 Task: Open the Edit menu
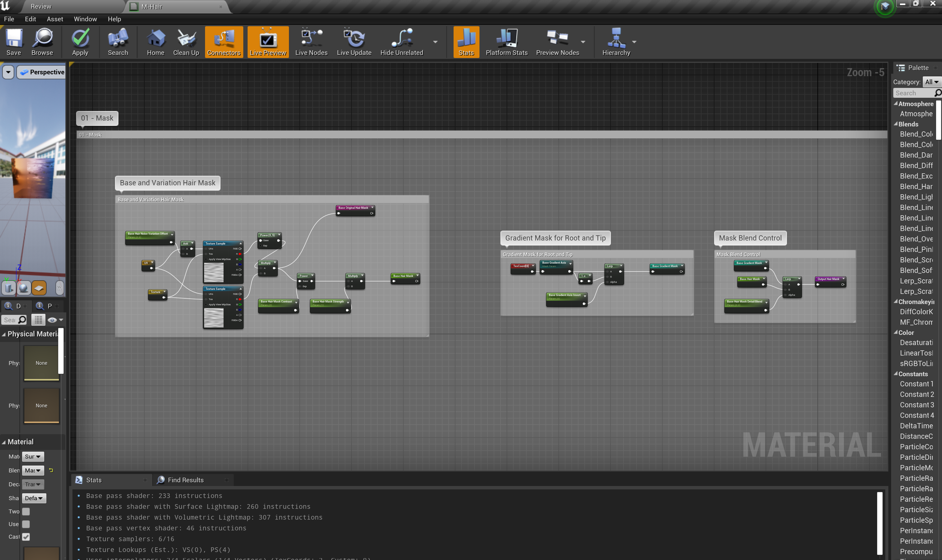point(30,19)
